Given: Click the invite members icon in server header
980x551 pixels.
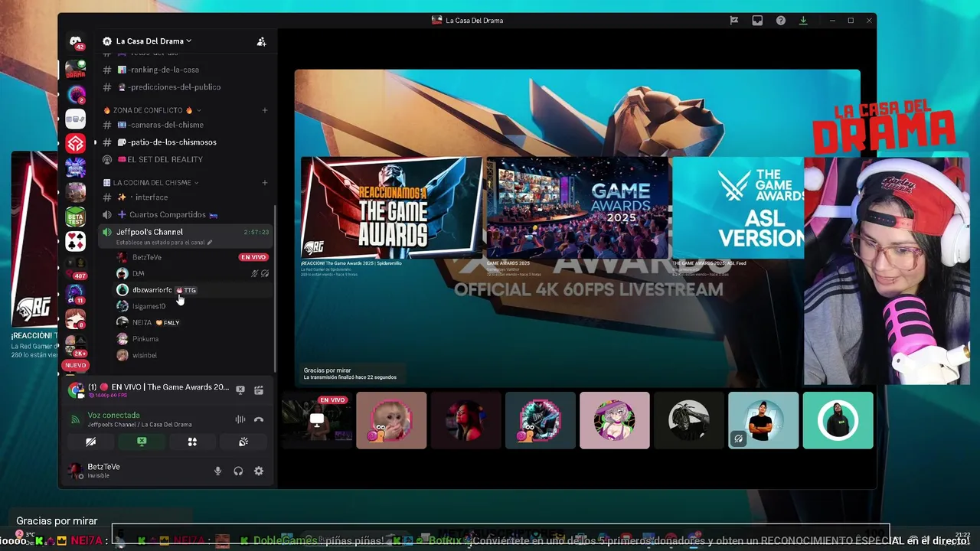Looking at the screenshot, I should (x=261, y=41).
